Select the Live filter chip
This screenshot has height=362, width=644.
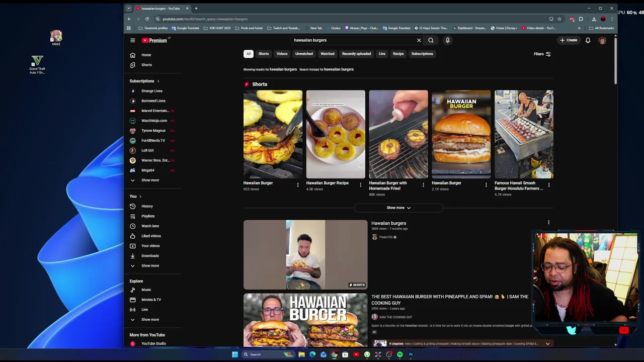click(x=382, y=54)
